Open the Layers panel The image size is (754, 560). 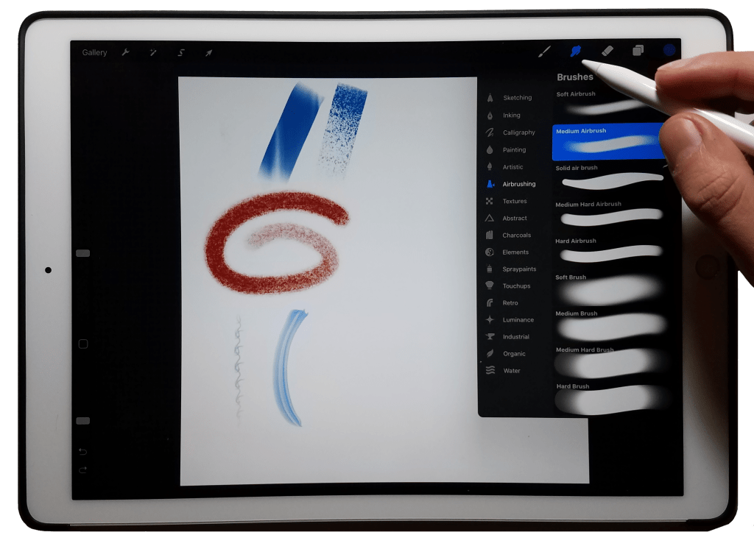coord(638,51)
